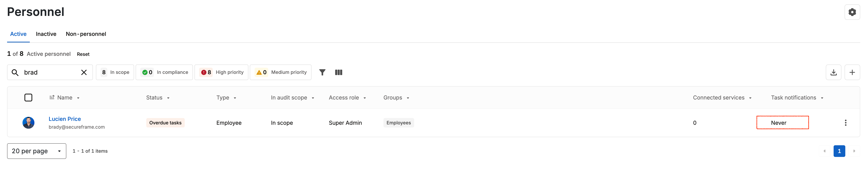Screen dimensions: 868x170
Task: Toggle the In compliance filter chip
Action: click(x=164, y=72)
